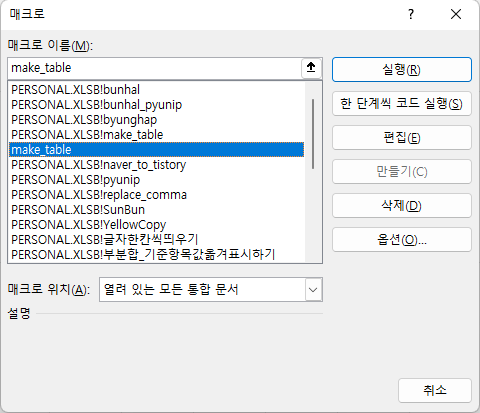Run the macro with 실행(R) button
Viewport: 480px width, 413px height.
[402, 70]
